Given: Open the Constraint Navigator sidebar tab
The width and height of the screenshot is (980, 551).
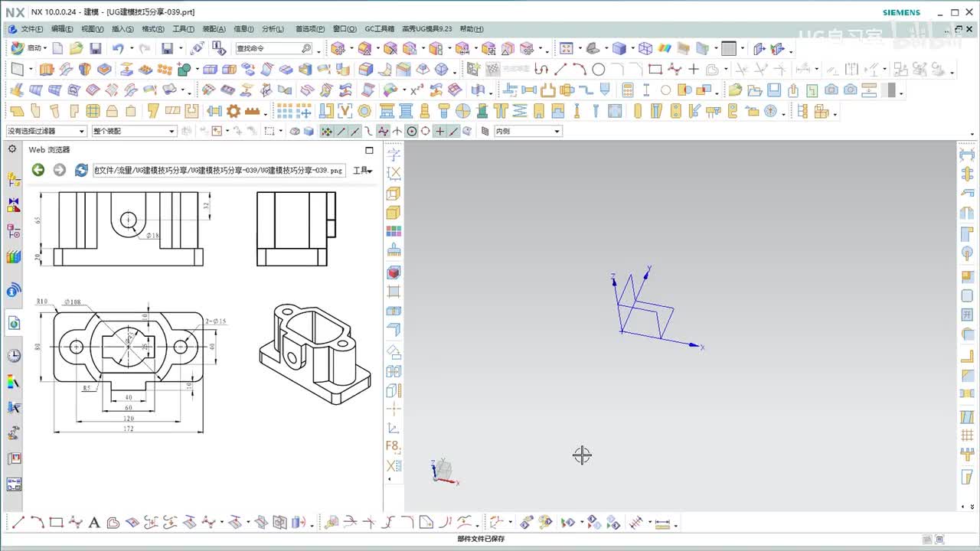Looking at the screenshot, I should [14, 205].
